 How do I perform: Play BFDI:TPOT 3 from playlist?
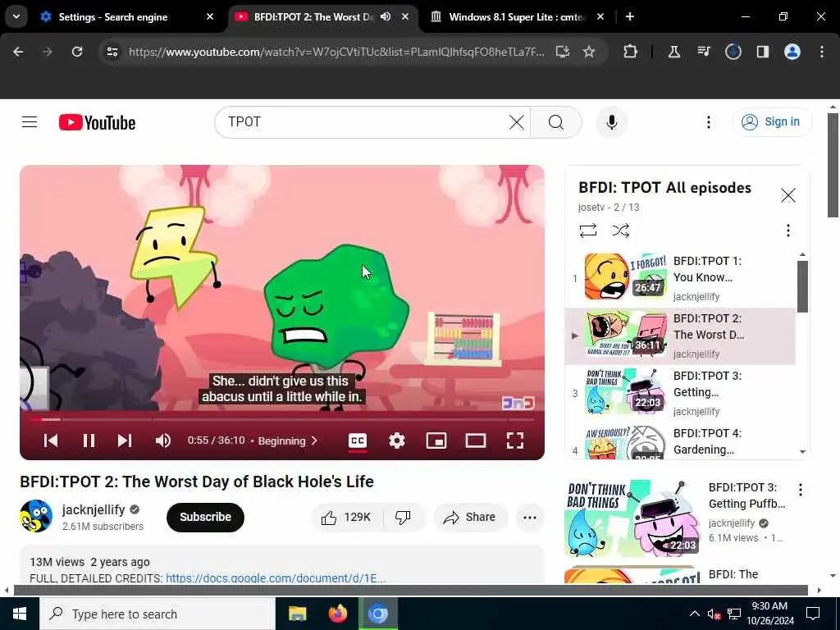[x=680, y=393]
